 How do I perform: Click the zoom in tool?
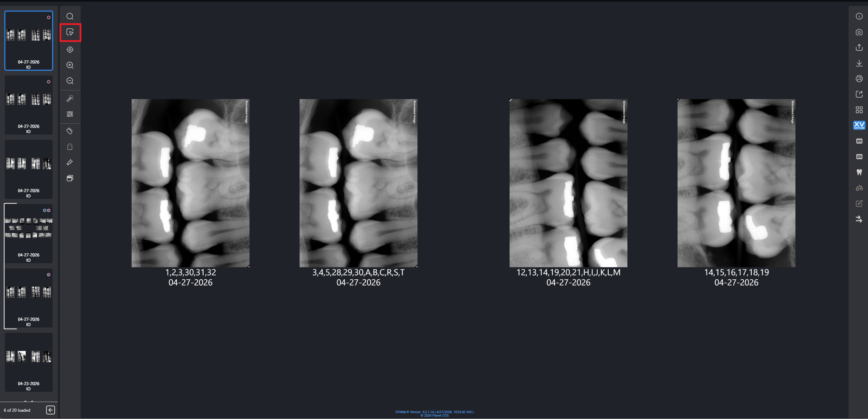(70, 65)
